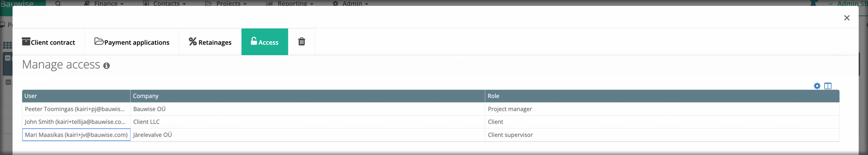
Task: Open the Admin dropdown menu
Action: click(x=350, y=3)
